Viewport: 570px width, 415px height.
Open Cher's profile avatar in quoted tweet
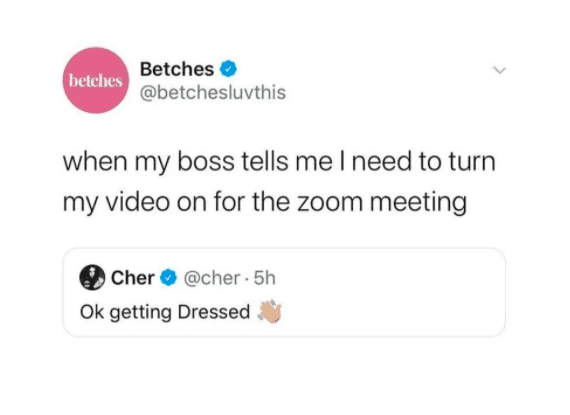coord(92,277)
